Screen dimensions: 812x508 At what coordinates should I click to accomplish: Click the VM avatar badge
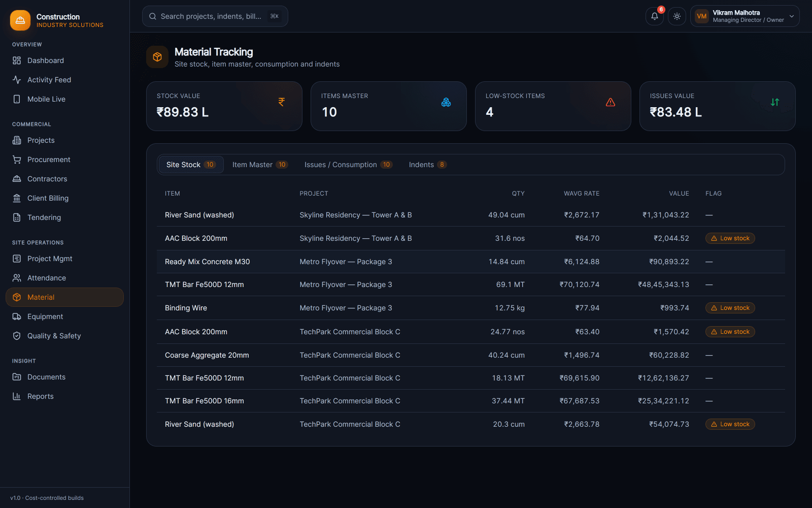click(x=702, y=16)
